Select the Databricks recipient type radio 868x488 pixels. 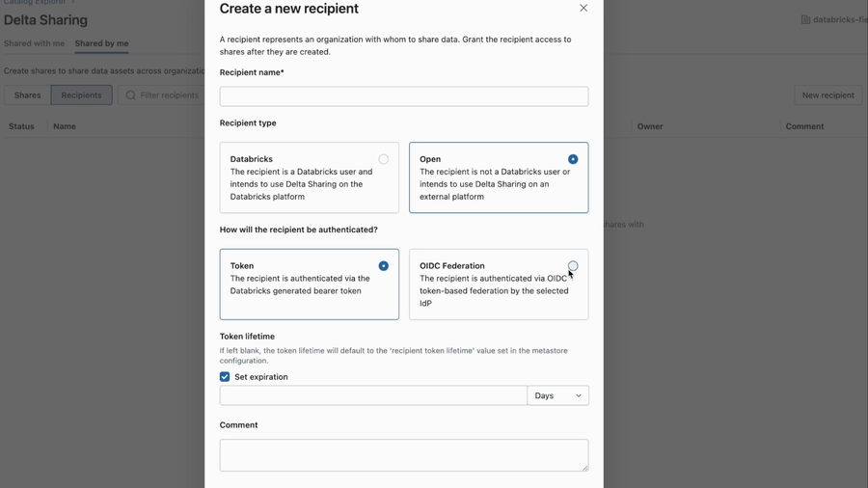click(x=383, y=159)
